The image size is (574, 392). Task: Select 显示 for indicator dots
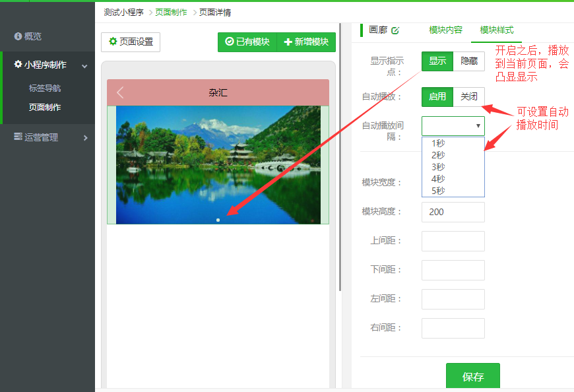tap(437, 61)
